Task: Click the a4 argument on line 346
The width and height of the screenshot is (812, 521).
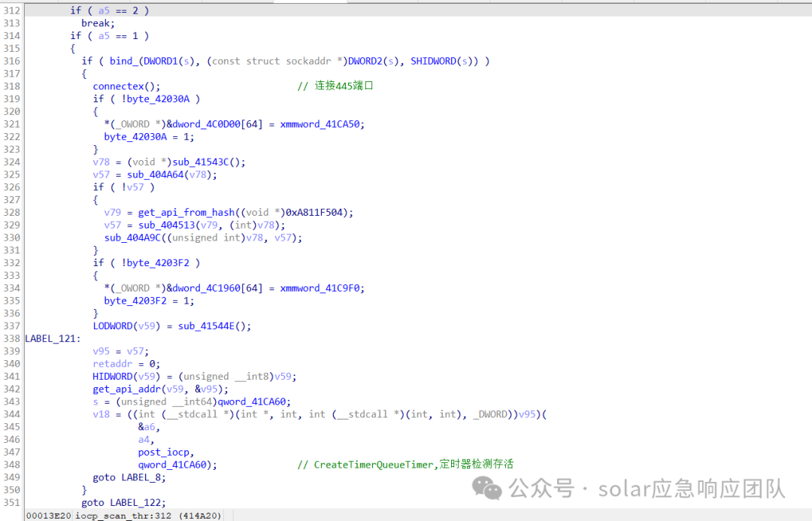Action: [144, 440]
